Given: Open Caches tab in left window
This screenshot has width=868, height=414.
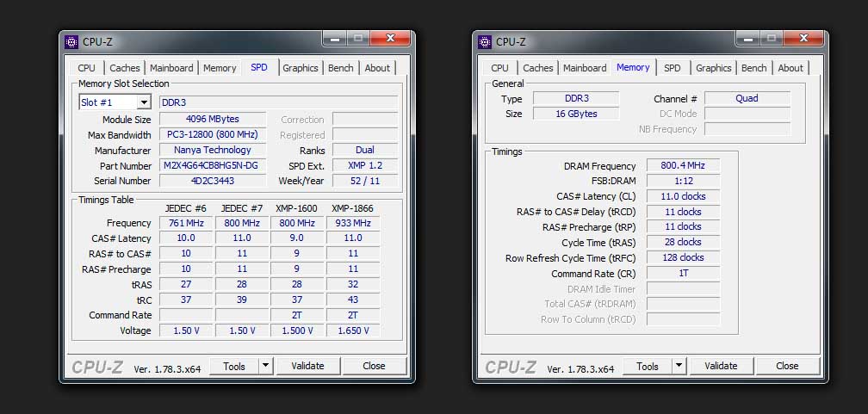Looking at the screenshot, I should (x=125, y=68).
